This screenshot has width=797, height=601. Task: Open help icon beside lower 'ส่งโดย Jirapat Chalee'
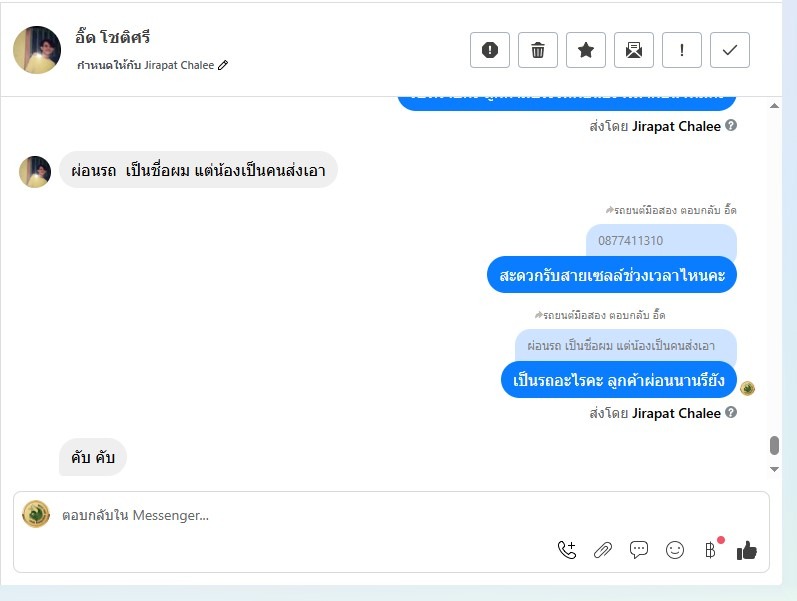point(731,412)
